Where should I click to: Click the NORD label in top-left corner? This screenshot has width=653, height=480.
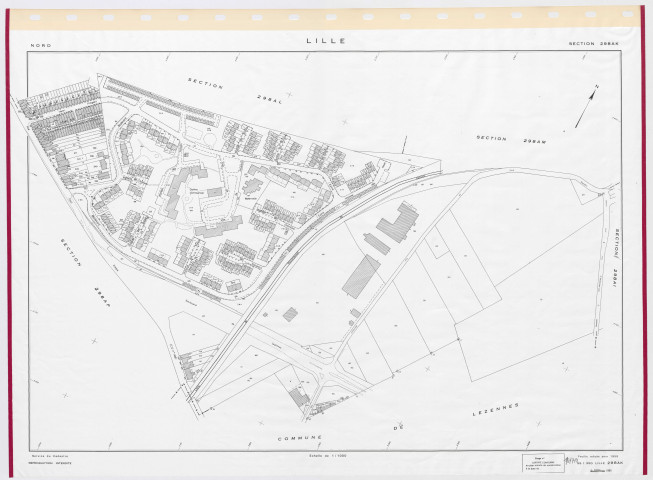coord(41,43)
